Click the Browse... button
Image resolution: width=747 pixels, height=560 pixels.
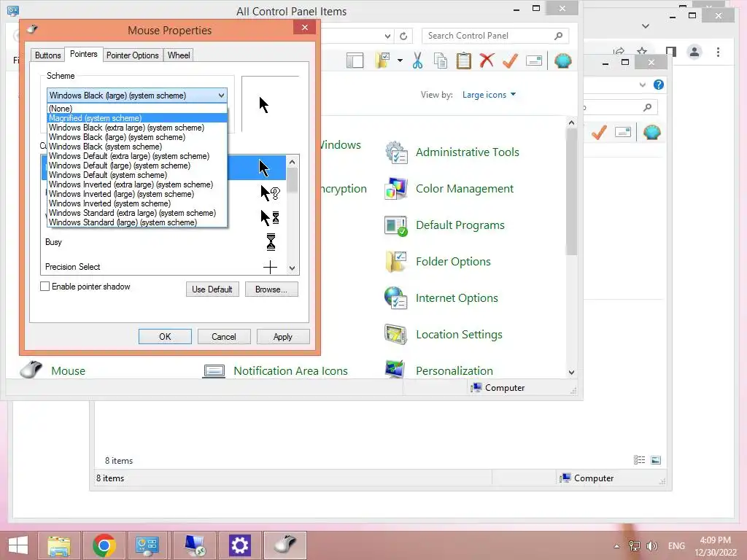pos(271,289)
